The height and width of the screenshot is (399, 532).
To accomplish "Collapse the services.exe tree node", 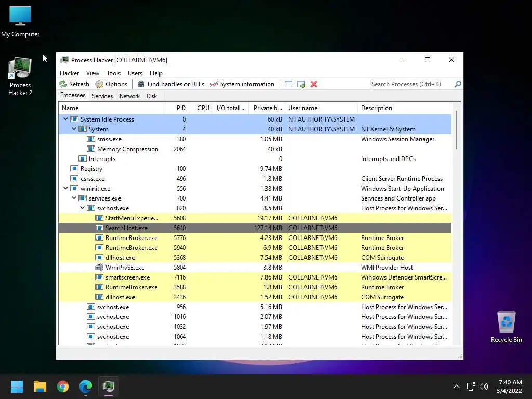I will [x=74, y=198].
